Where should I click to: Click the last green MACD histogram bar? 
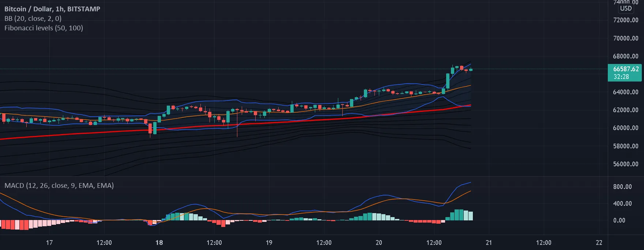click(x=471, y=216)
